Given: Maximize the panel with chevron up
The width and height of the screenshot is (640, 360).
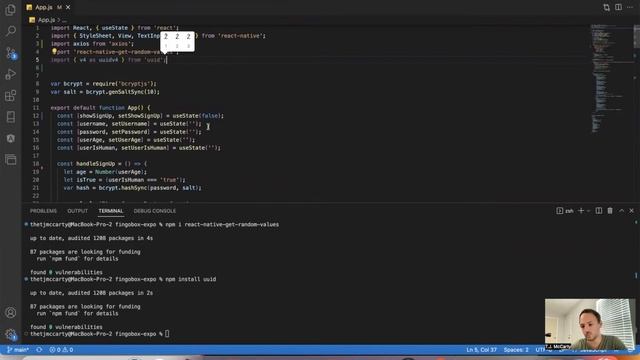Looking at the screenshot, I should pyautogui.click(x=621, y=211).
